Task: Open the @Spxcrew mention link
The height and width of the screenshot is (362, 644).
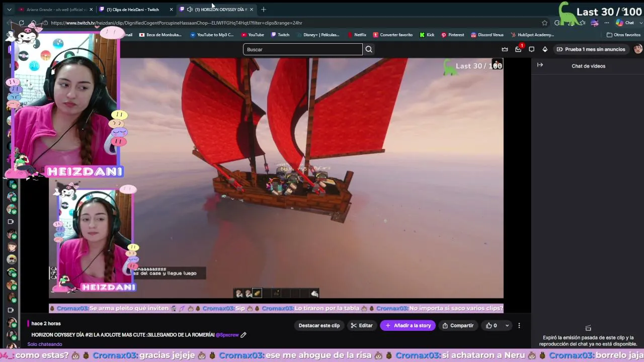Action: [227, 335]
